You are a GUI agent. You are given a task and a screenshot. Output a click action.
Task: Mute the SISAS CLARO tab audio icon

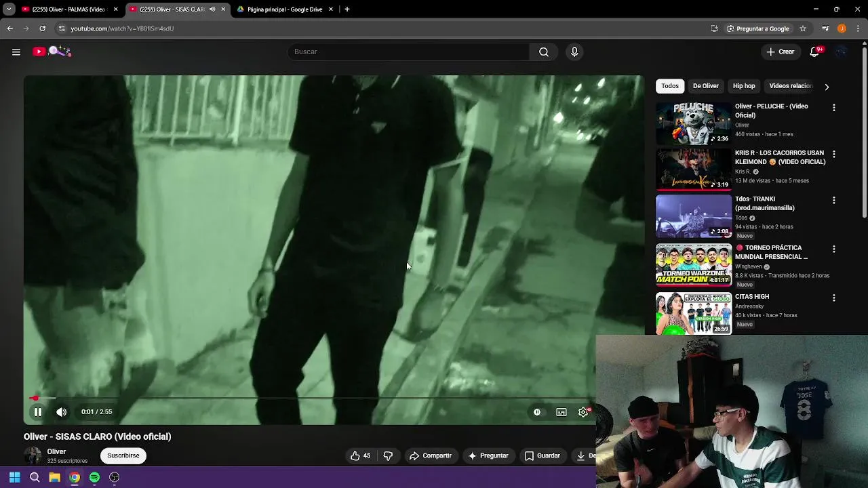[x=212, y=9]
